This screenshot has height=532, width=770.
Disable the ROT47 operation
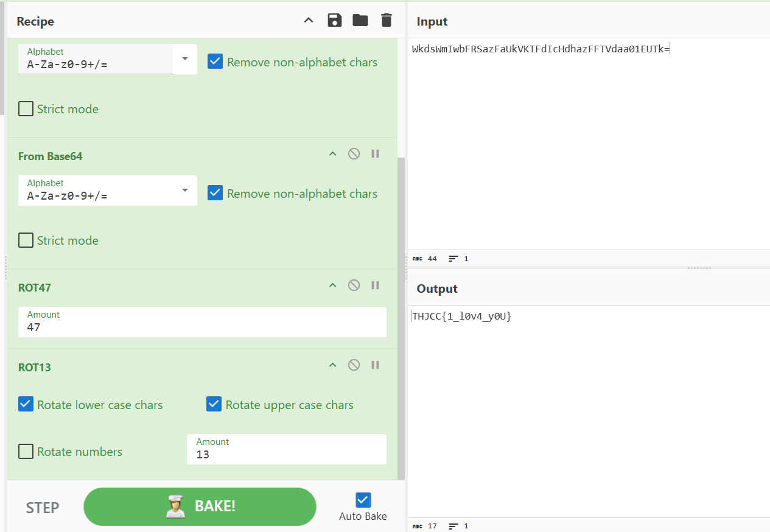[x=354, y=285]
